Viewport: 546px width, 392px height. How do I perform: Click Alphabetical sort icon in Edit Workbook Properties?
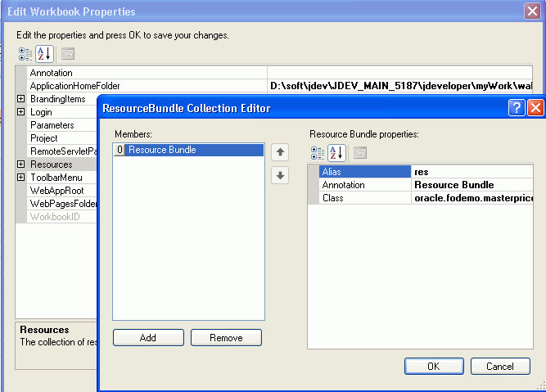44,54
